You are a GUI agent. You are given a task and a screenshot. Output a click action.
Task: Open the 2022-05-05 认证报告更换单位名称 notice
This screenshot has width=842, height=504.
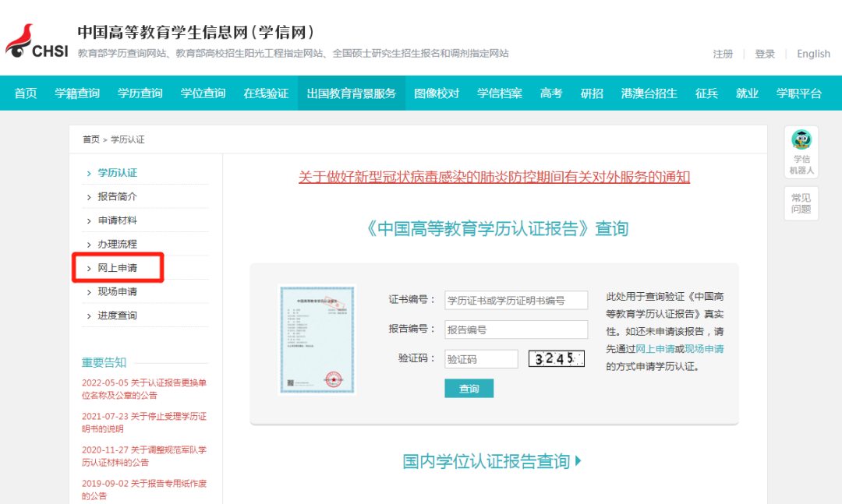(x=144, y=389)
